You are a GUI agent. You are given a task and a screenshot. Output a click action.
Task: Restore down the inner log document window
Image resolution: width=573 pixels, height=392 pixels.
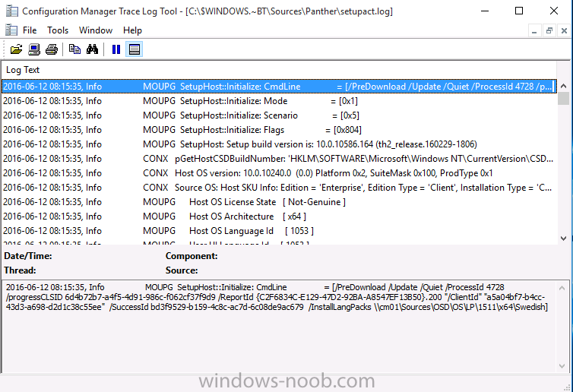(549, 30)
